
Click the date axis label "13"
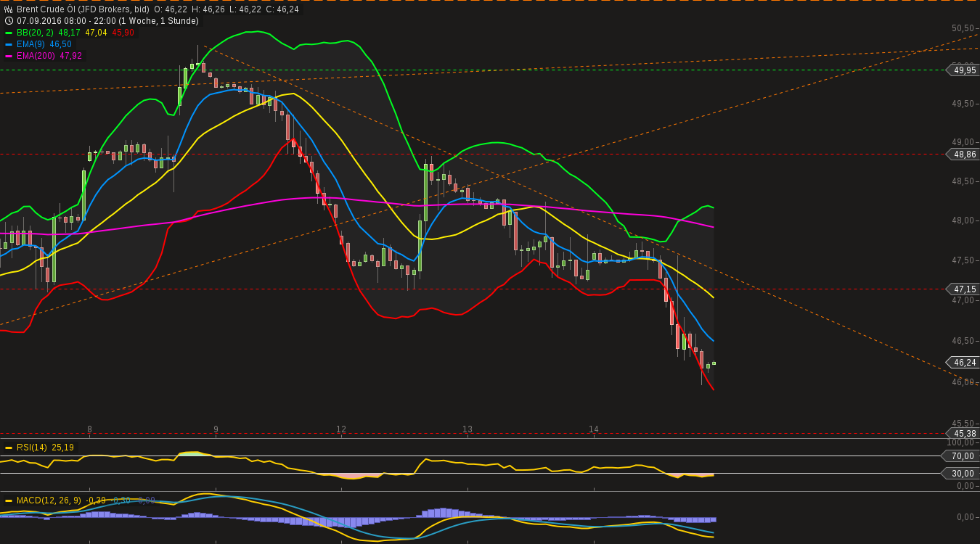(x=467, y=429)
